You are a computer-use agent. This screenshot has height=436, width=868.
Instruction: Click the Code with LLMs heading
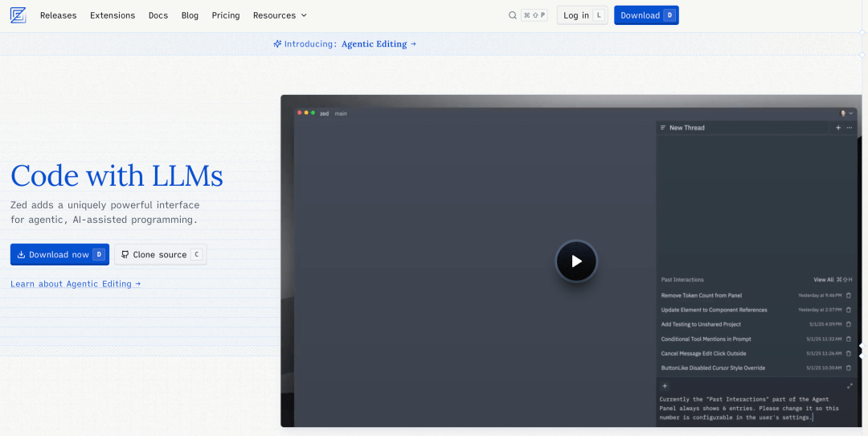click(x=117, y=176)
